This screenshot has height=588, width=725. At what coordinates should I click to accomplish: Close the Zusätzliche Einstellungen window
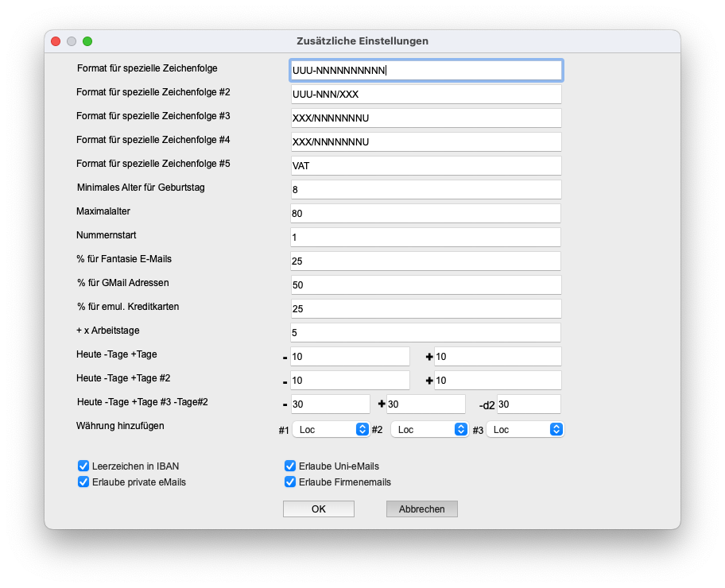tap(56, 41)
